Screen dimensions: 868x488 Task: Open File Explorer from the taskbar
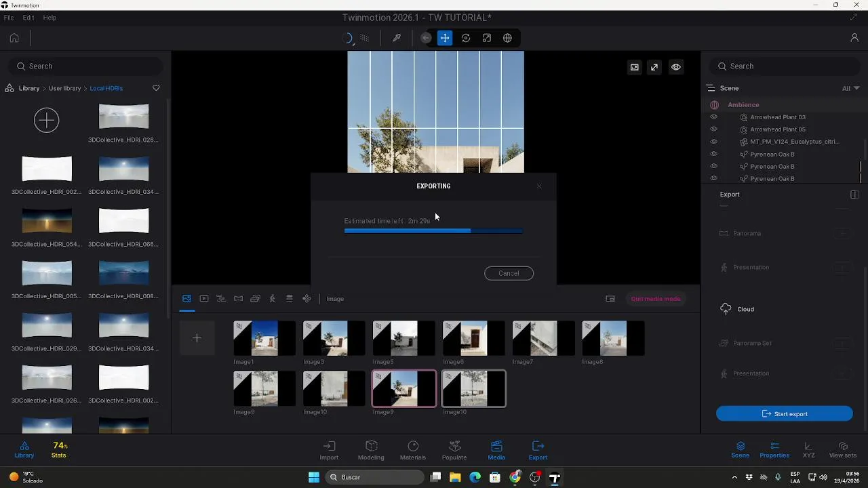tap(455, 477)
